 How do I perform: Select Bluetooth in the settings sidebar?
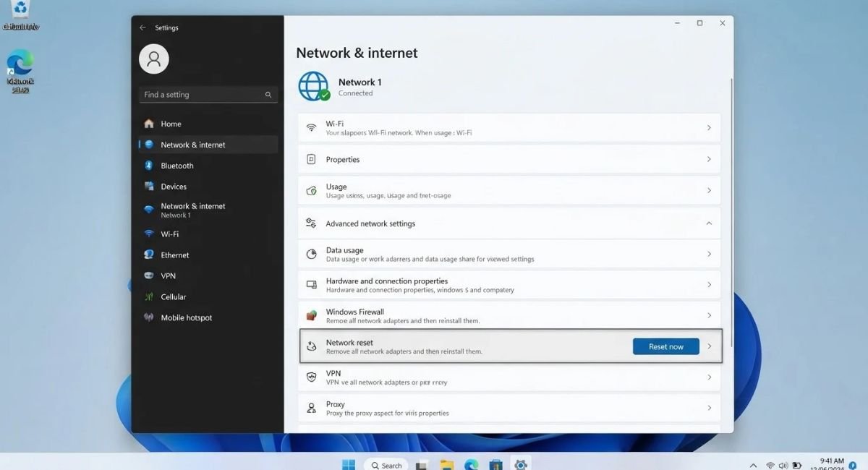coord(208,166)
